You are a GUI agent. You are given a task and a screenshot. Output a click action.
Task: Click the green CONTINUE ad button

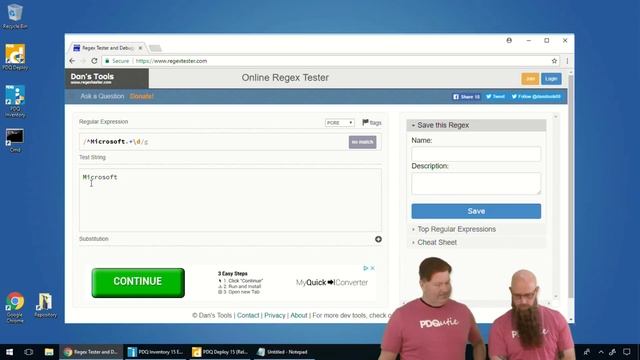click(x=138, y=282)
